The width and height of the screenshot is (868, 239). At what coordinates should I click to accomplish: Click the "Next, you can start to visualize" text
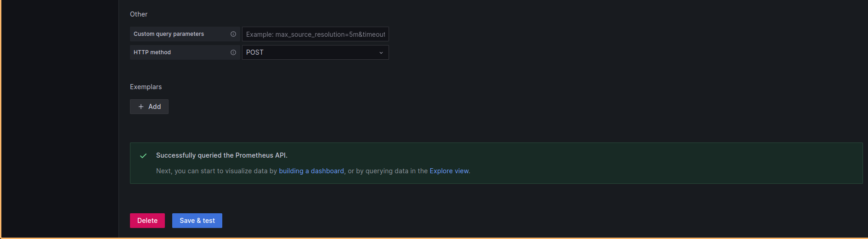pos(216,171)
